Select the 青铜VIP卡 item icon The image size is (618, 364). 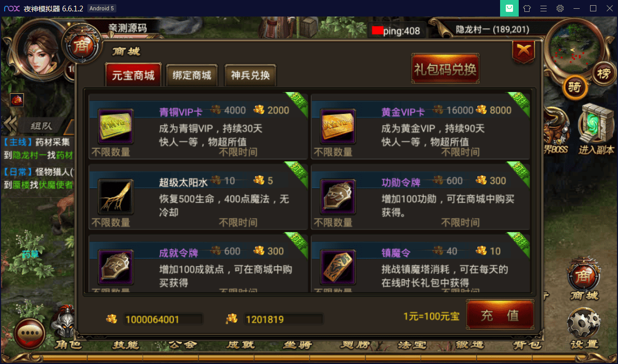(x=115, y=126)
